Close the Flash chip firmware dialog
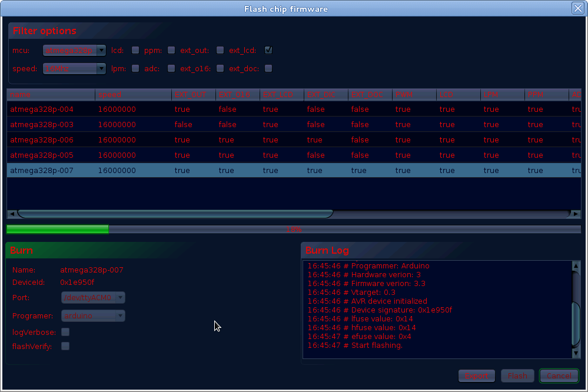The width and height of the screenshot is (588, 392). [x=578, y=8]
